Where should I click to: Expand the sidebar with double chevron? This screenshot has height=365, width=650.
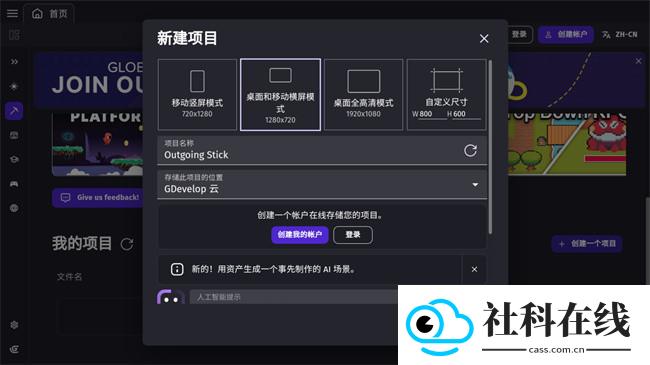tap(14, 62)
